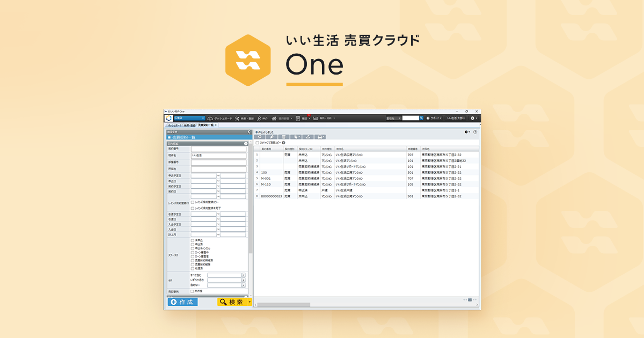Select the いい生活戸建 property row
The width and height of the screenshot is (644, 338).
coord(367,190)
